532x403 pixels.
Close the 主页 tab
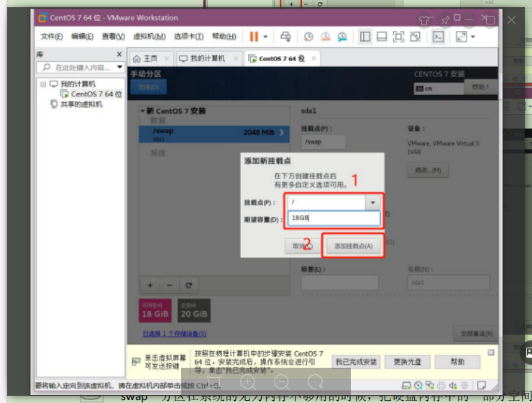(167, 58)
